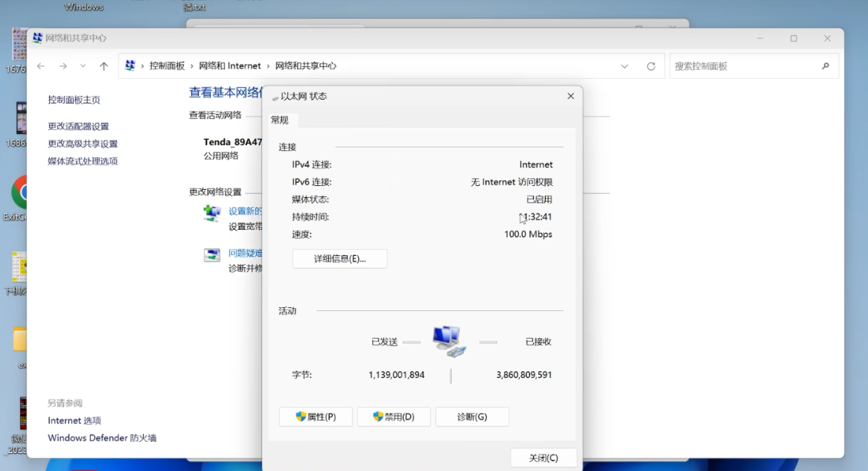The width and height of the screenshot is (868, 471).
Task: Open 更改适配器设置 link in sidebar
Action: 78,126
